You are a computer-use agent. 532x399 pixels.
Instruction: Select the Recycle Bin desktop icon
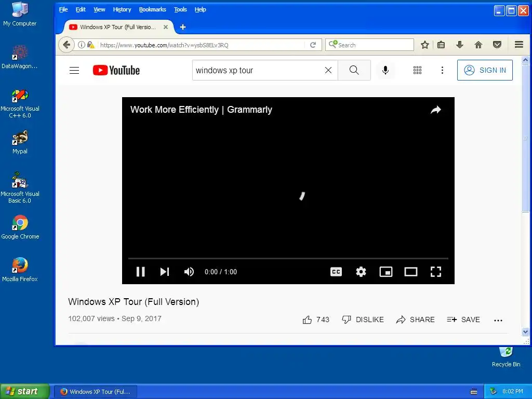506,357
